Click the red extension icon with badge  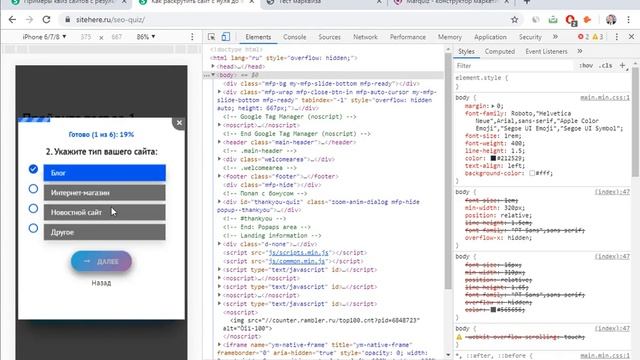click(570, 20)
